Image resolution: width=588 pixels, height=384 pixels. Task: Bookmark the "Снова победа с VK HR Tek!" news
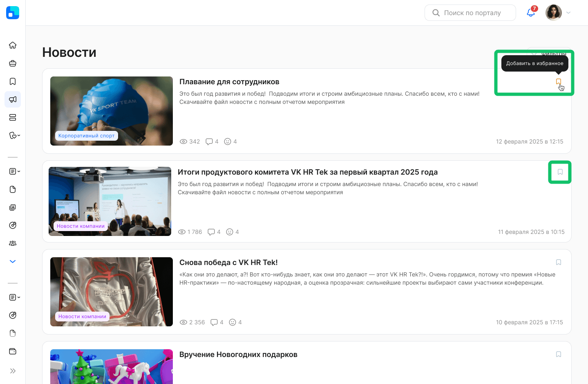559,262
